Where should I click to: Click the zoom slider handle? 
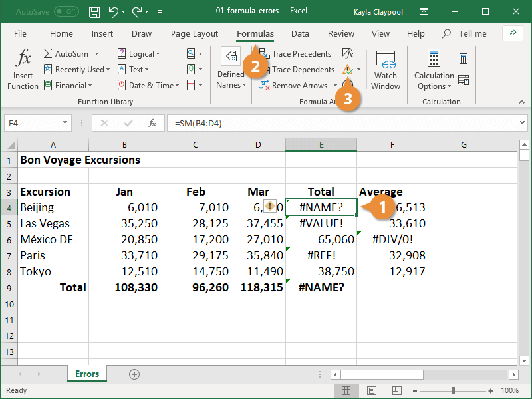453,390
